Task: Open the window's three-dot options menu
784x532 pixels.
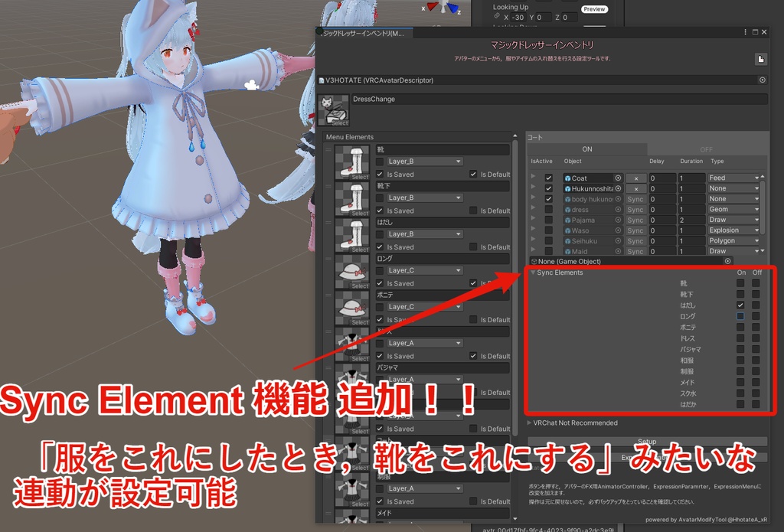Action: [746, 32]
